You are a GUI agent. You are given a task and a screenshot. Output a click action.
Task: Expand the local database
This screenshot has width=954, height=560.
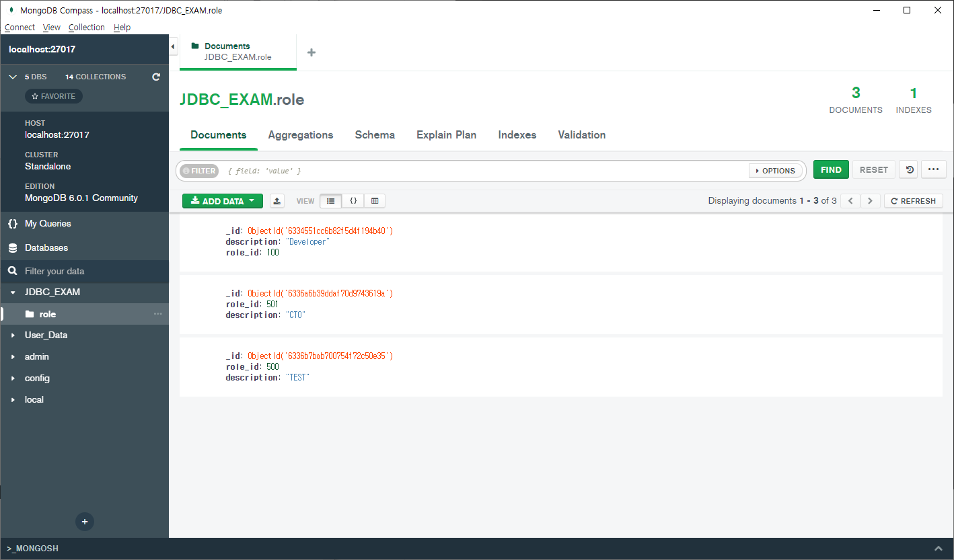[13, 400]
